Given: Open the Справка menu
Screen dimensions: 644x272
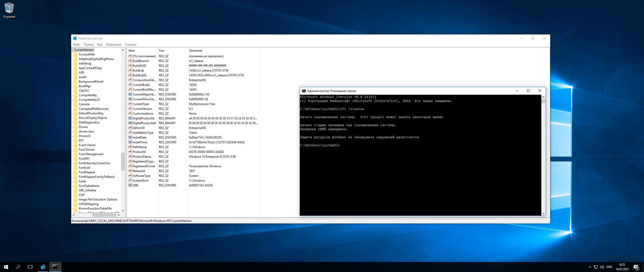Looking at the screenshot, I should tap(131, 45).
